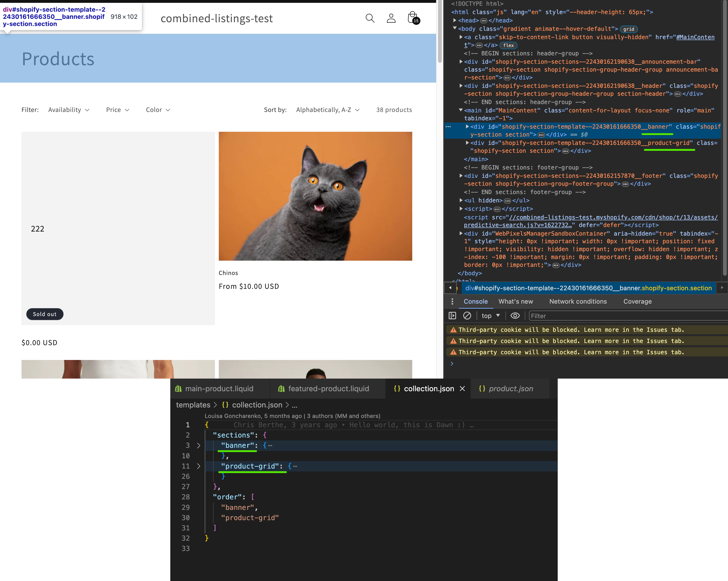The width and height of the screenshot is (728, 581).
Task: Open the top JavaScript context dropdown
Action: (491, 316)
